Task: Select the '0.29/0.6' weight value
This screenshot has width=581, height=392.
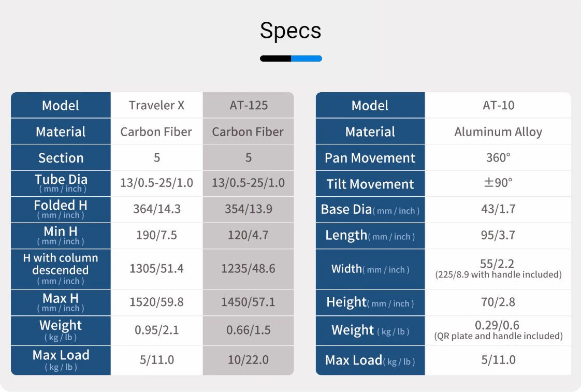Action: click(x=497, y=325)
